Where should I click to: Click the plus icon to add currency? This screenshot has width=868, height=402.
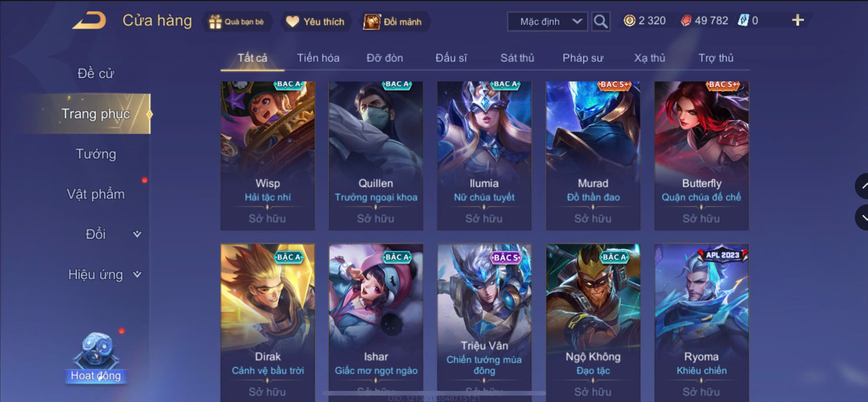click(798, 20)
